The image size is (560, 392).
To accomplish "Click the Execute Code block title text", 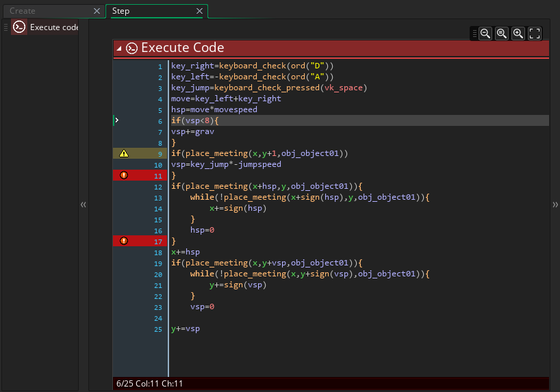I will (183, 48).
